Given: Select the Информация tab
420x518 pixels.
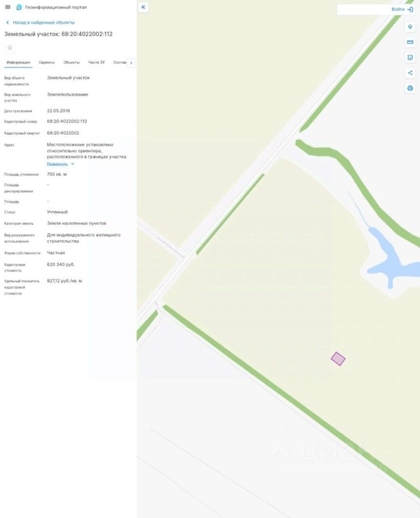Looking at the screenshot, I should pyautogui.click(x=18, y=63).
